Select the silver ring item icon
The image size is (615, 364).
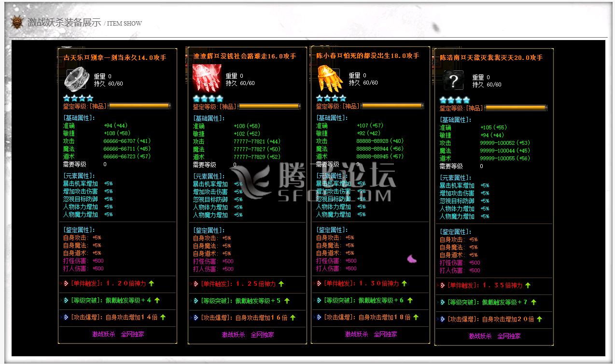click(76, 80)
